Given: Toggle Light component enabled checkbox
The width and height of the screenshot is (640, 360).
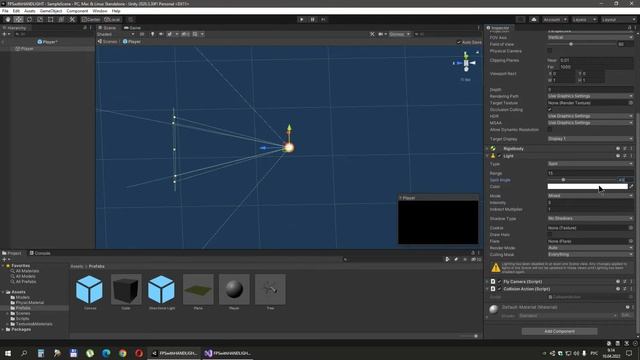Looking at the screenshot, I should pyautogui.click(x=499, y=156).
